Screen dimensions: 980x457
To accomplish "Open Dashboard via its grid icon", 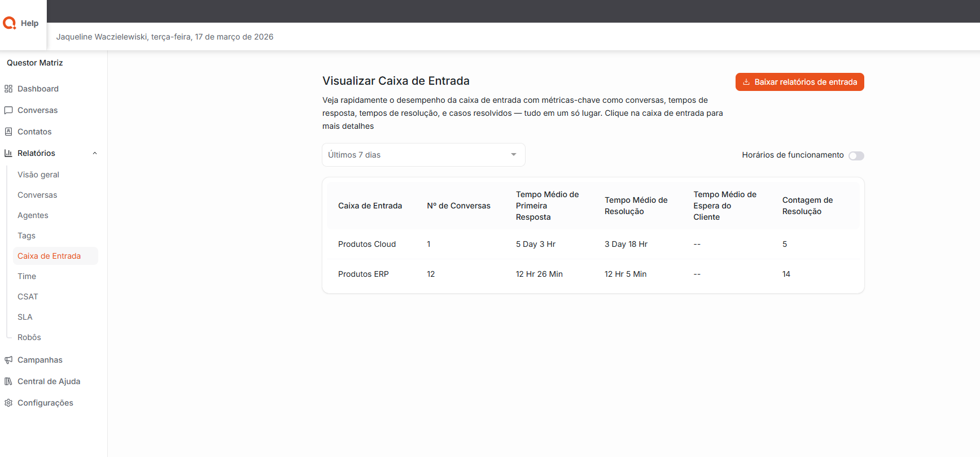I will pos(8,89).
